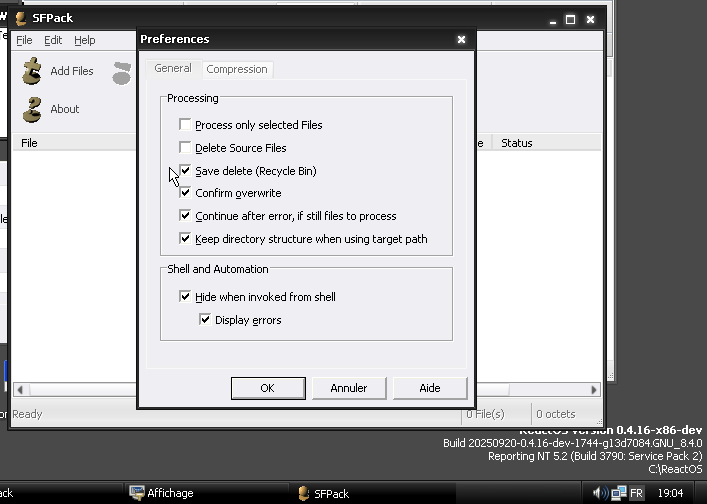Open the network icon in system tray
707x504 pixels.
[618, 493]
